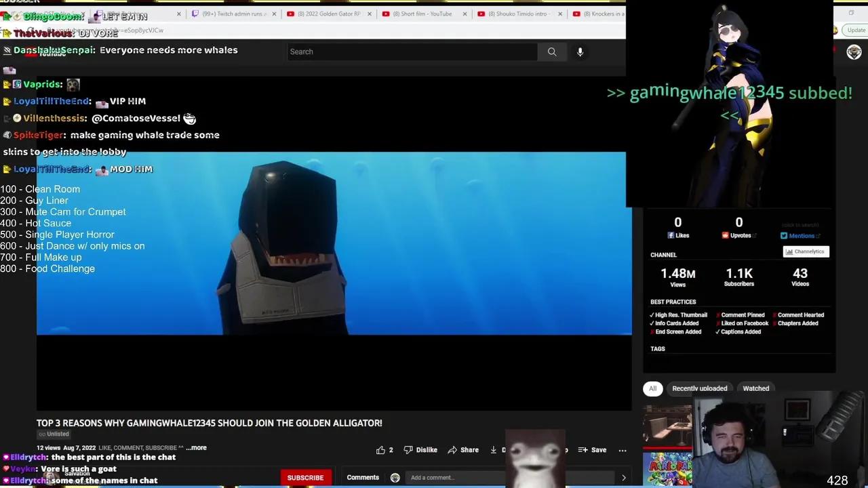Click the 12 views statistic link
The height and width of the screenshot is (488, 868).
[47, 447]
